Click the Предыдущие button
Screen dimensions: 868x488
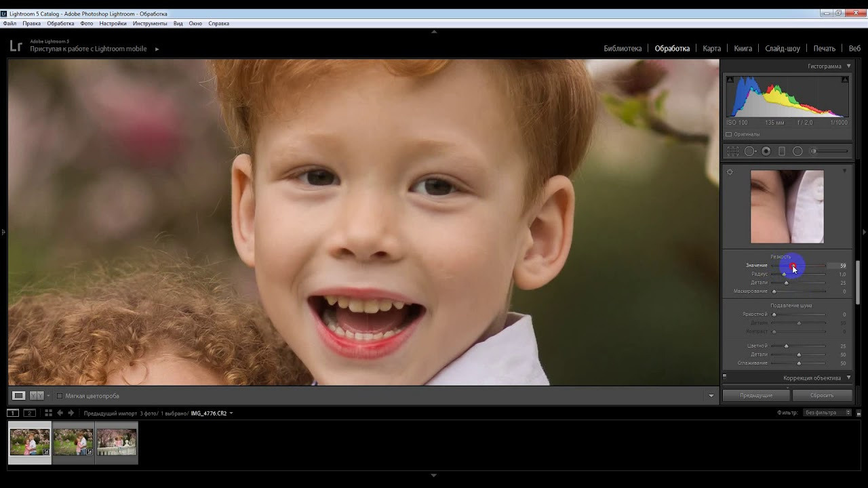coord(755,395)
